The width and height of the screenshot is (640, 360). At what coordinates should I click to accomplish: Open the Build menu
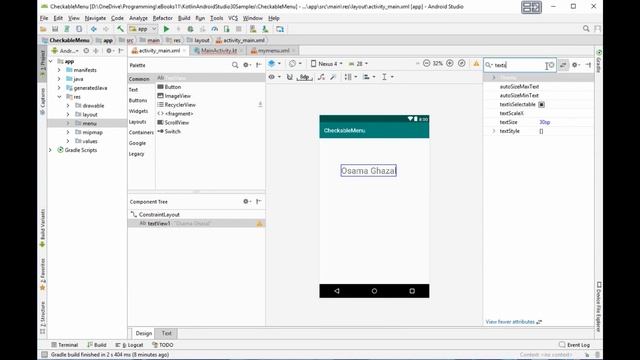click(x=184, y=18)
